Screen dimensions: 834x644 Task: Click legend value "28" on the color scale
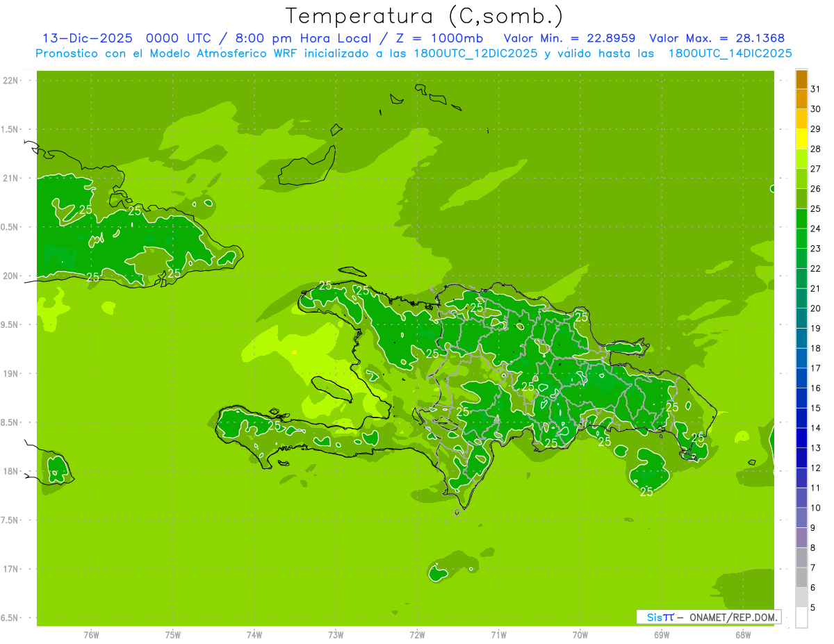click(816, 149)
